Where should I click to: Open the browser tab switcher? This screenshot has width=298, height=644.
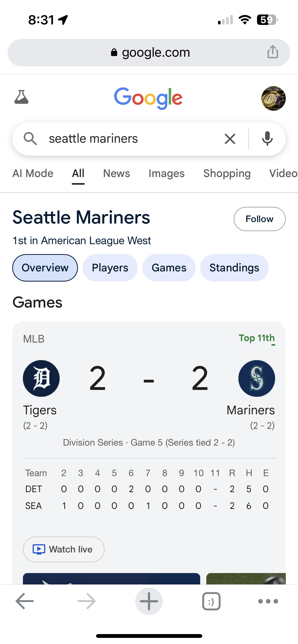[211, 601]
